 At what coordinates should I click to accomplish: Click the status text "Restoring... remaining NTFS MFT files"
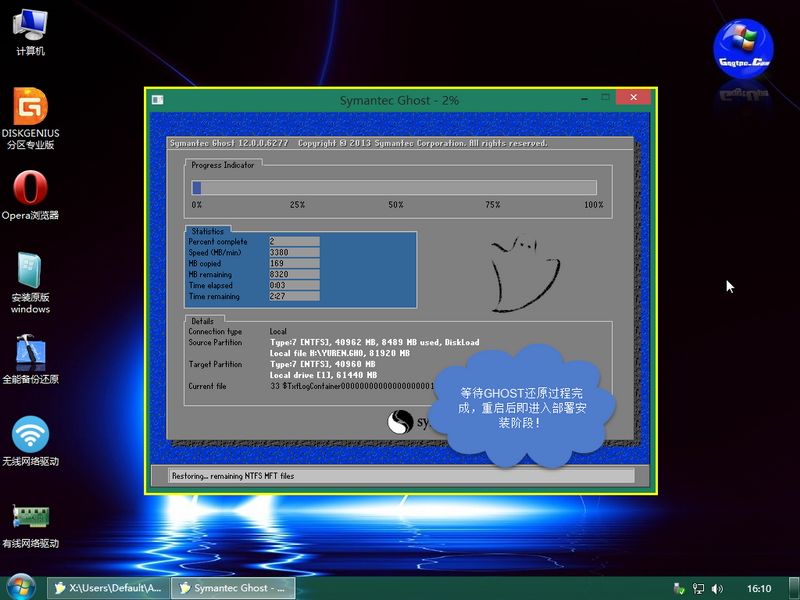[x=233, y=476]
